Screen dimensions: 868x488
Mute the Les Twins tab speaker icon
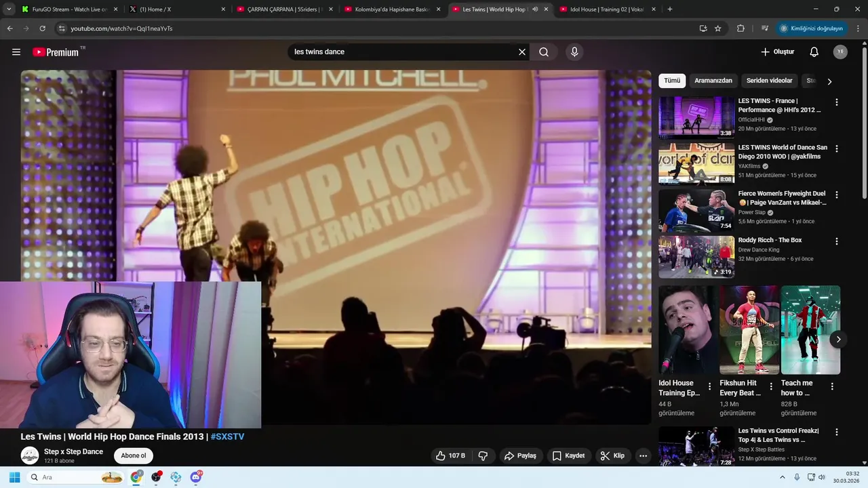click(535, 9)
